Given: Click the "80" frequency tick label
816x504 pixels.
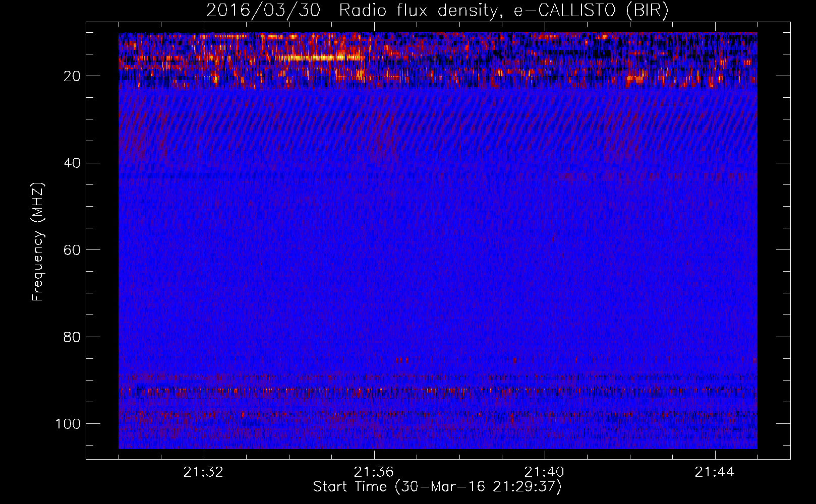Looking at the screenshot, I should [x=72, y=337].
